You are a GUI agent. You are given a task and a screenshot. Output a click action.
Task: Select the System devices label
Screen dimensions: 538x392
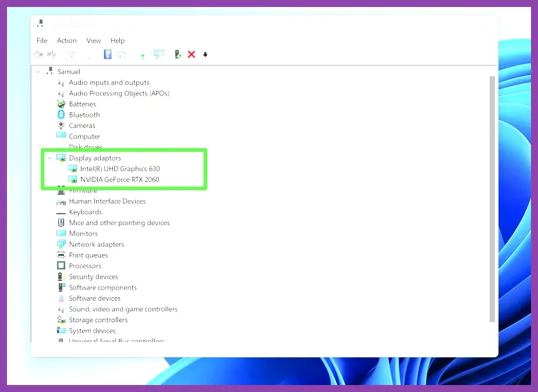[93, 331]
